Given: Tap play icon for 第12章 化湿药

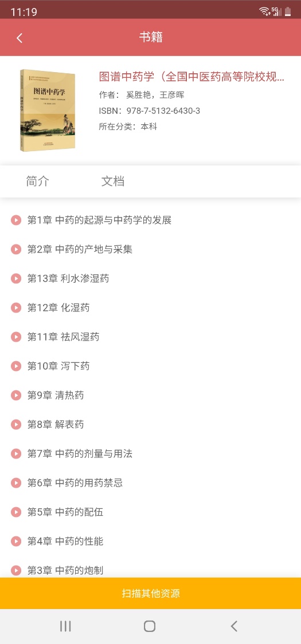Looking at the screenshot, I should (16, 307).
